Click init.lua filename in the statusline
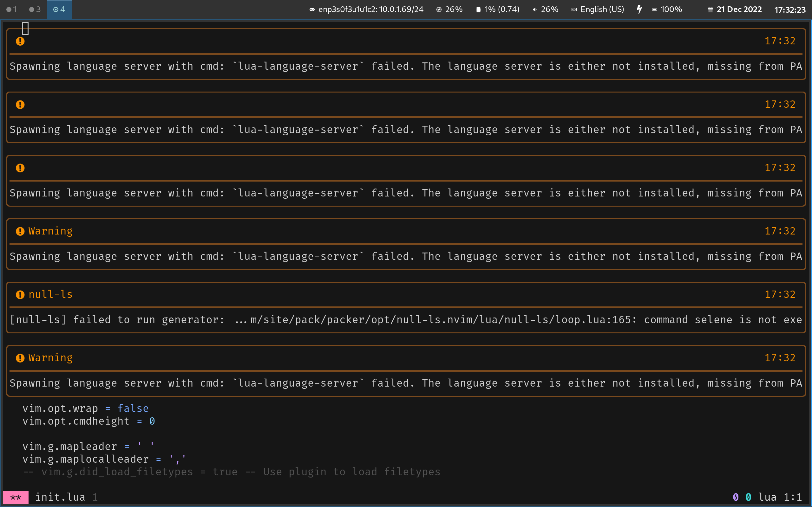The image size is (812, 507). 60,497
